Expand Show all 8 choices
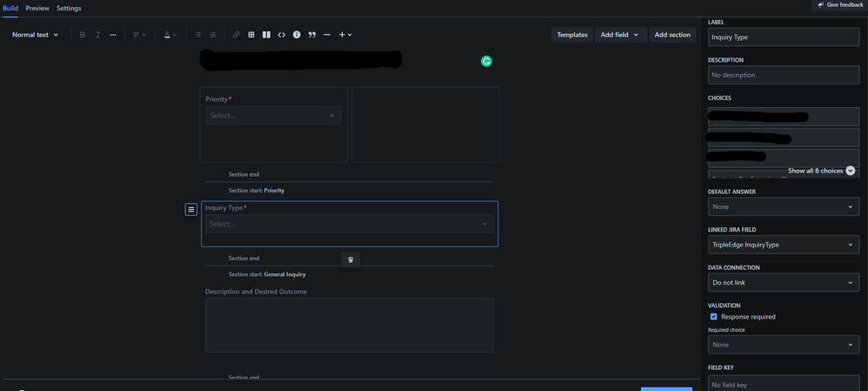 point(821,171)
